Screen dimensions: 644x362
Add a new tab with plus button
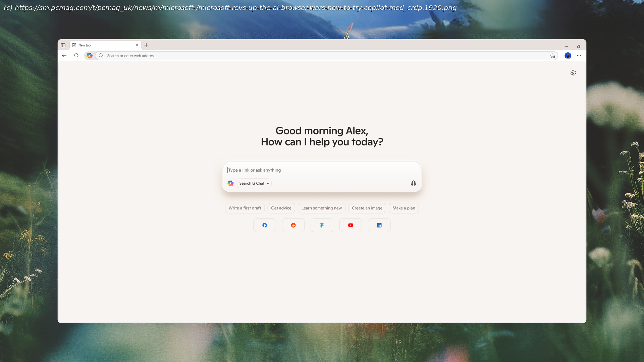[146, 45]
